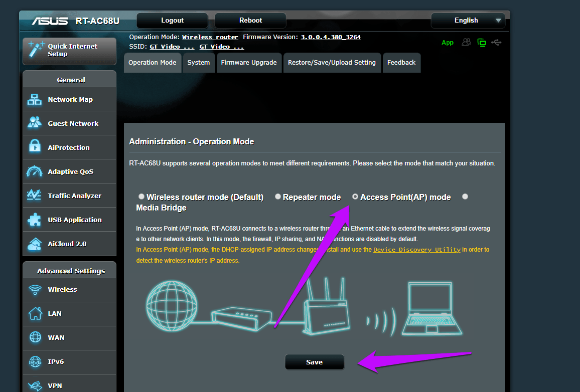Choose Access Point(AP) mode radio button
The height and width of the screenshot is (392, 580).
(x=355, y=197)
